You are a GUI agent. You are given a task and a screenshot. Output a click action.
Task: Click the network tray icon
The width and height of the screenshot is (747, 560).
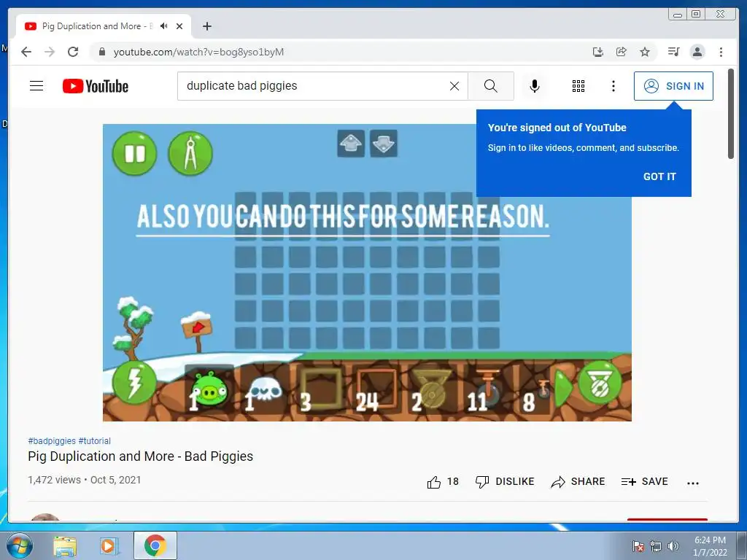pyautogui.click(x=656, y=545)
